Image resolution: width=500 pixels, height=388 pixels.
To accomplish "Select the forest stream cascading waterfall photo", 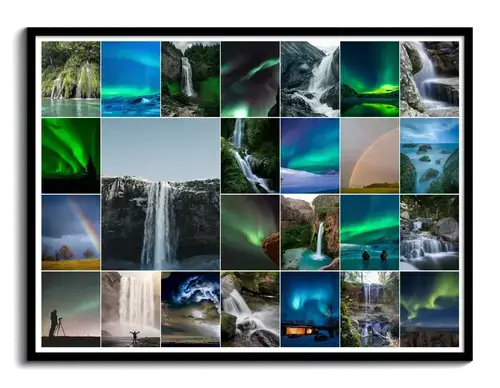I will [x=250, y=156].
